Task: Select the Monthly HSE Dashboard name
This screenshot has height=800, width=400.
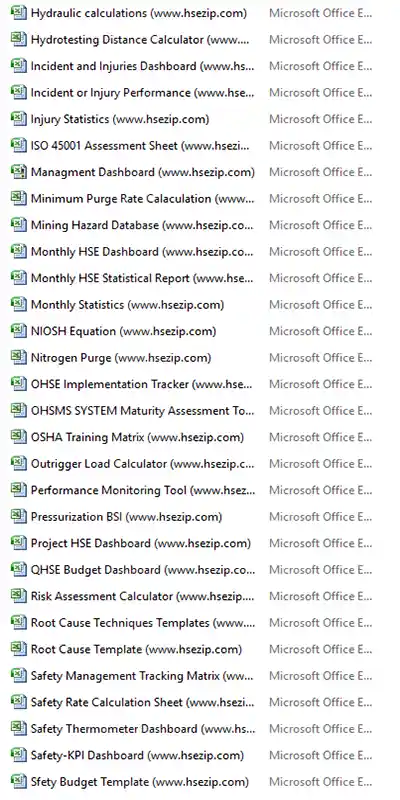Action: point(142,252)
